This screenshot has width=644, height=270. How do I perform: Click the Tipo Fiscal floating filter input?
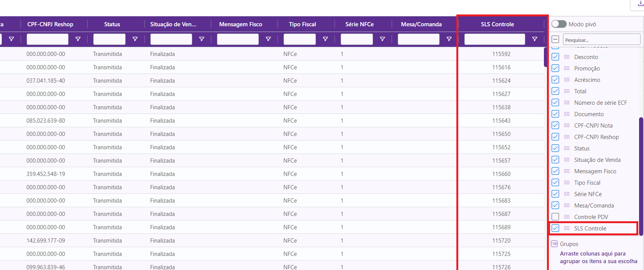pyautogui.click(x=300, y=39)
